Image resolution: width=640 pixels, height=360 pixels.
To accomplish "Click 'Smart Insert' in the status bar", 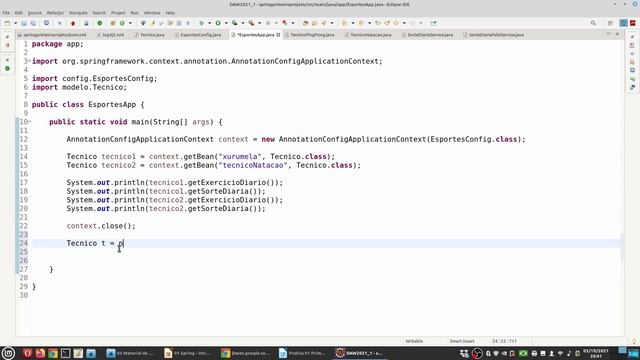I will click(462, 341).
